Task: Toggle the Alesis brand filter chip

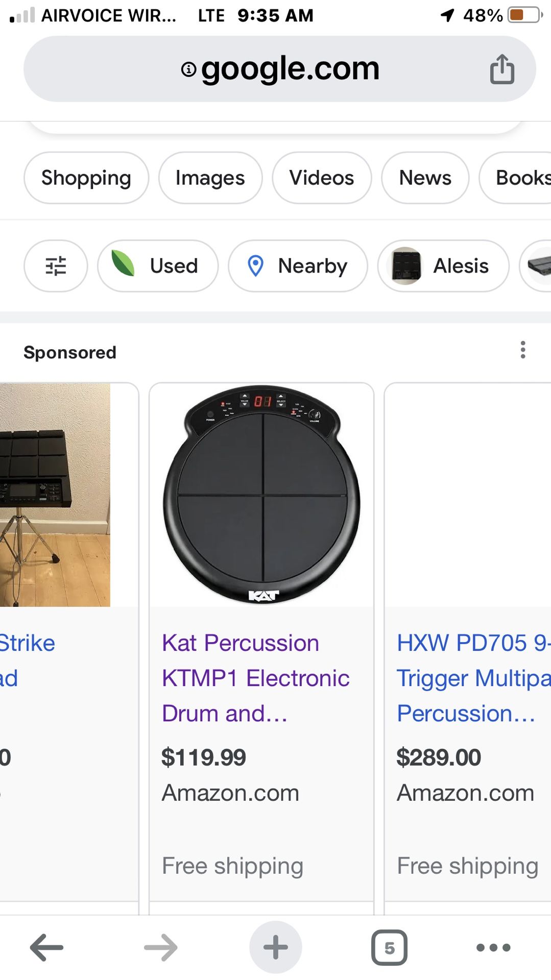Action: pos(443,266)
